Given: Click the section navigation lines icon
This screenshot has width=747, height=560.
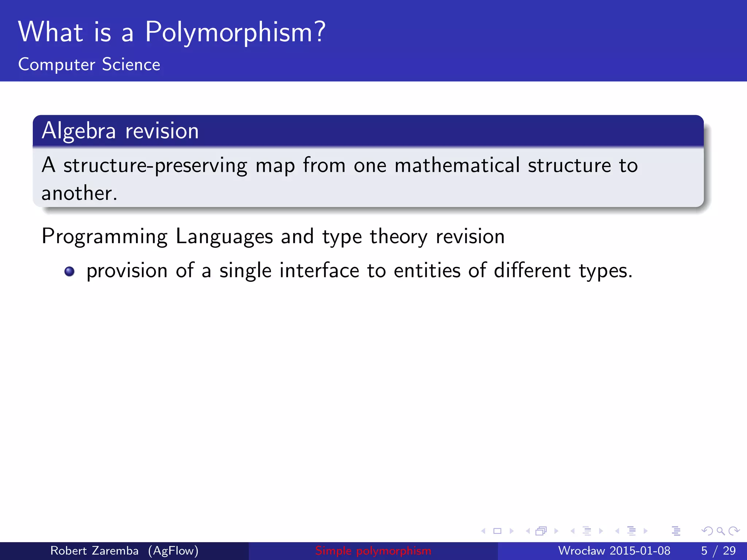Looking at the screenshot, I should tap(631, 531).
